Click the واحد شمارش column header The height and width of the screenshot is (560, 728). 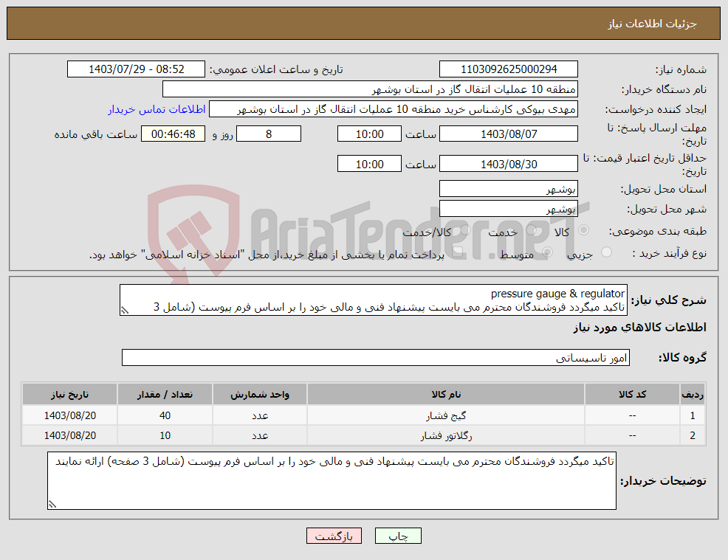pyautogui.click(x=260, y=395)
